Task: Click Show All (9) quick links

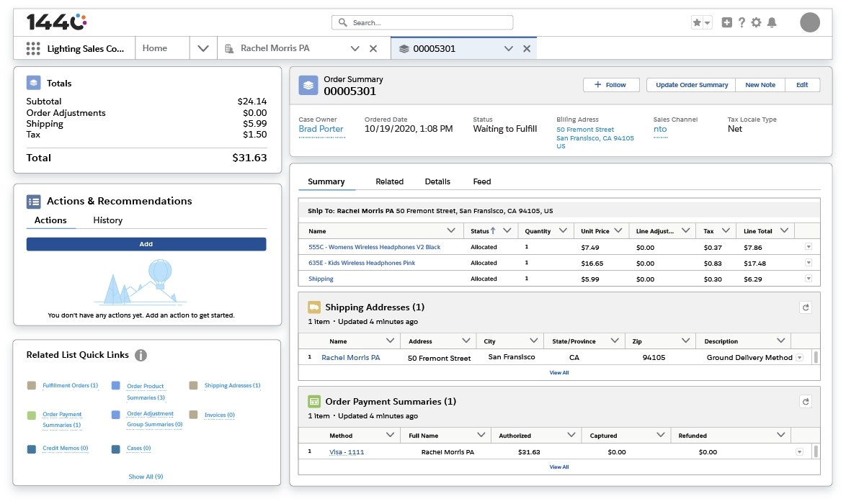Action: [146, 477]
